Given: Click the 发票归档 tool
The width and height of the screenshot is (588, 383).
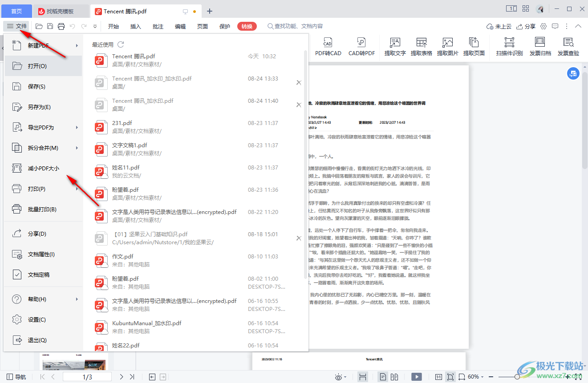Looking at the screenshot, I should (x=540, y=47).
